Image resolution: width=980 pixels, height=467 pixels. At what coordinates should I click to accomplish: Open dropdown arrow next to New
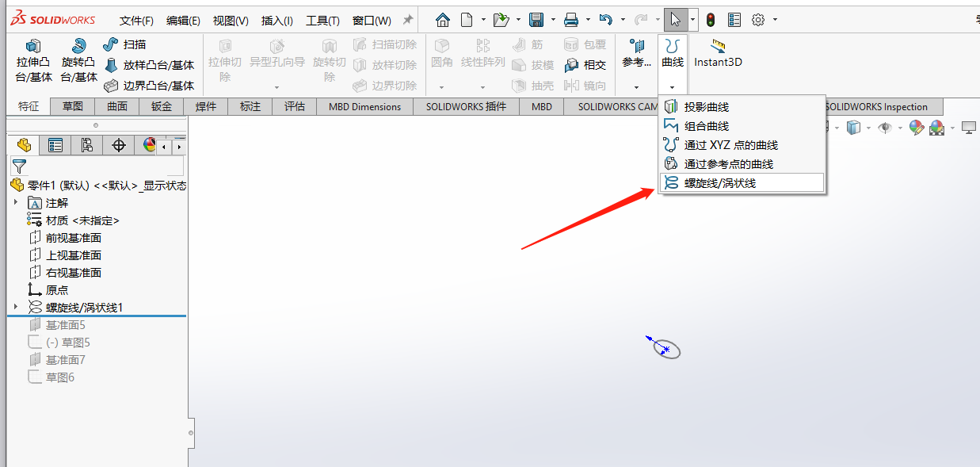coord(483,20)
